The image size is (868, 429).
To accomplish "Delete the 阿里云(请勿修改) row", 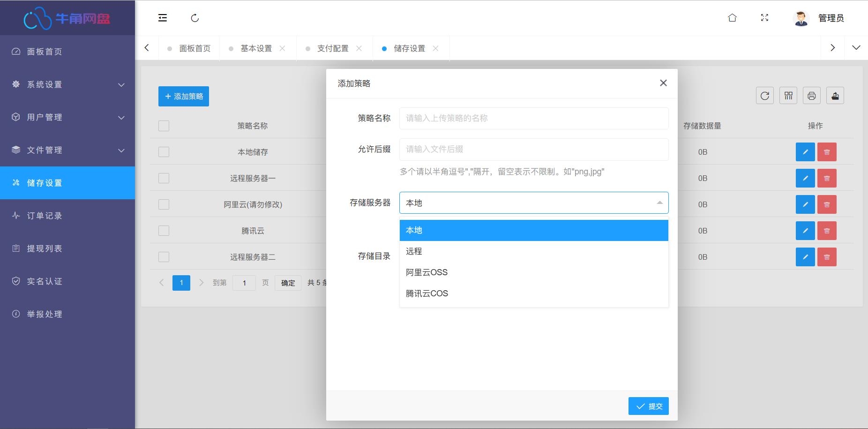I will point(827,204).
